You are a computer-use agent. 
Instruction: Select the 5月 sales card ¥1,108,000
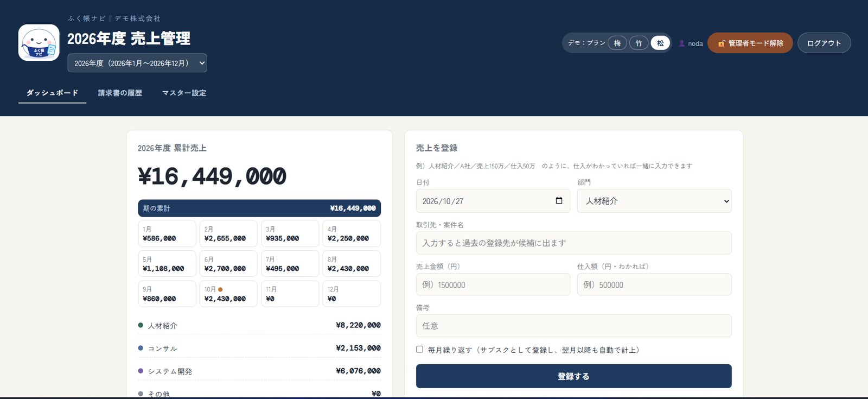[167, 264]
